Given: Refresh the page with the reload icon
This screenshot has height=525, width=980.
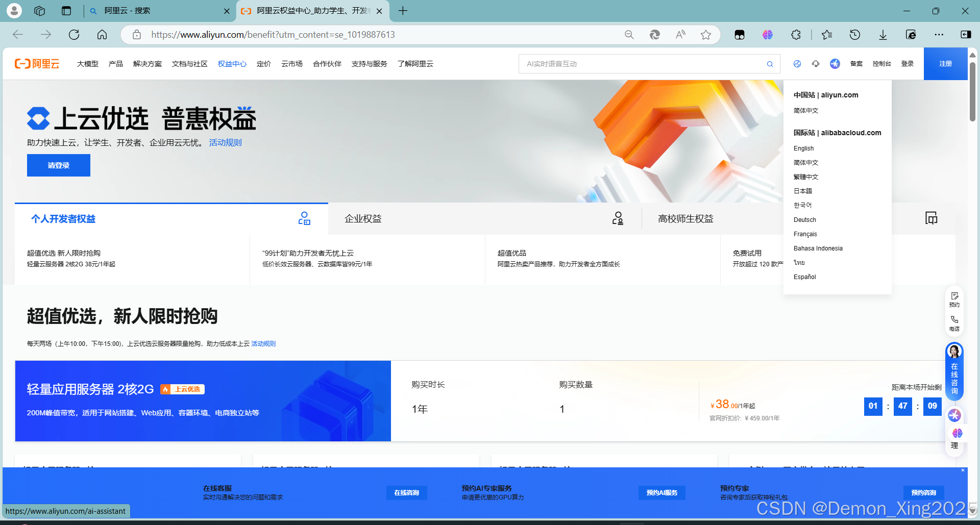Looking at the screenshot, I should tap(74, 35).
